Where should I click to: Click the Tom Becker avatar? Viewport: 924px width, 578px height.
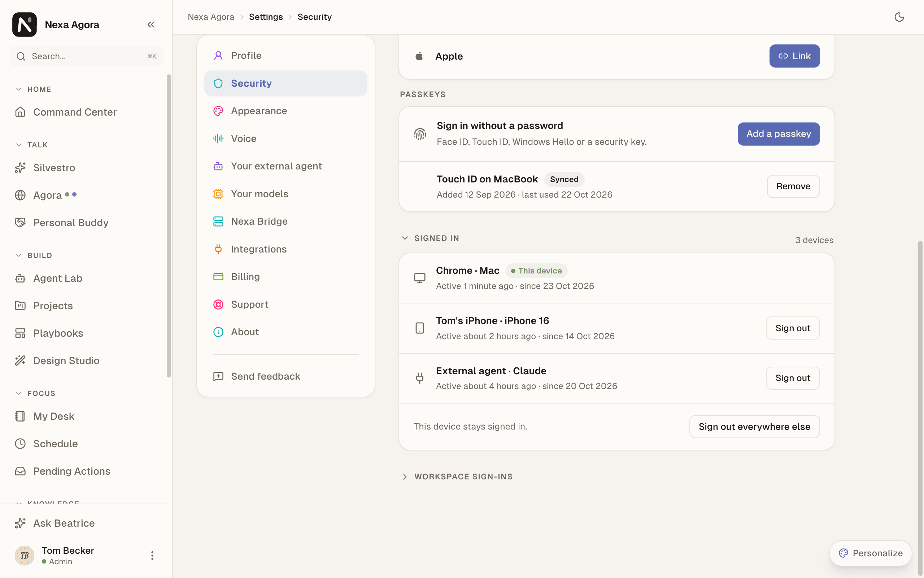pyautogui.click(x=25, y=556)
